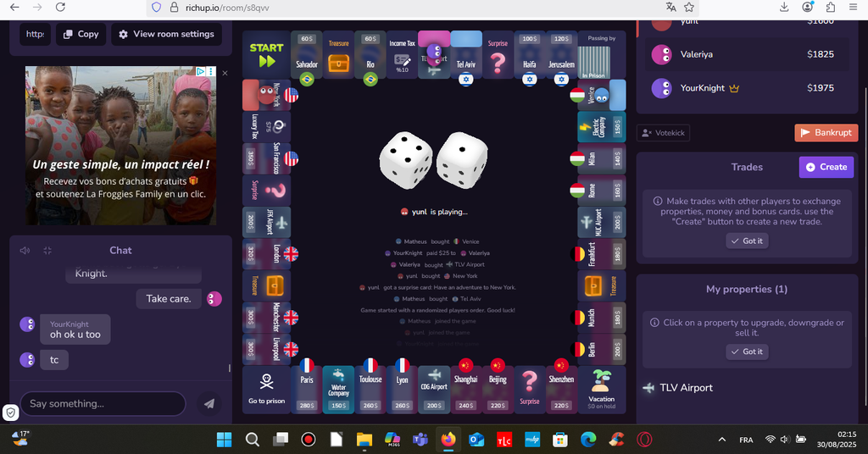
Task: Click the Vacation palm tree tile
Action: click(x=601, y=389)
